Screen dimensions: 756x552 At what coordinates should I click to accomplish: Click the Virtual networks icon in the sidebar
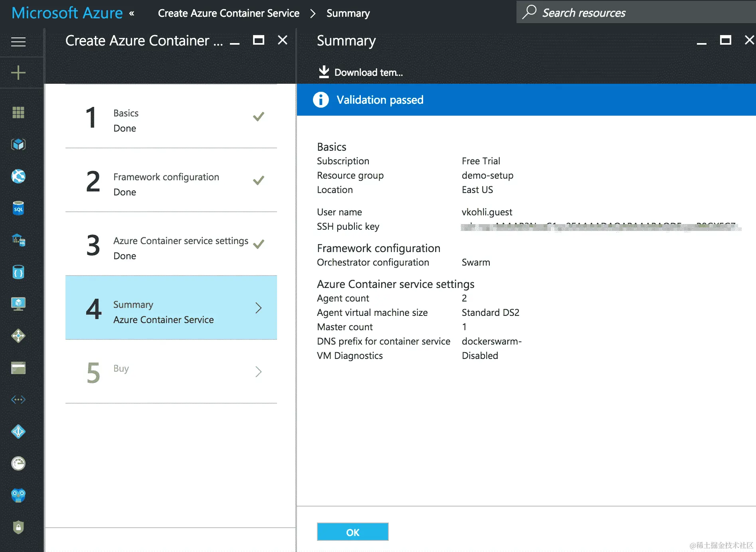[x=18, y=399]
